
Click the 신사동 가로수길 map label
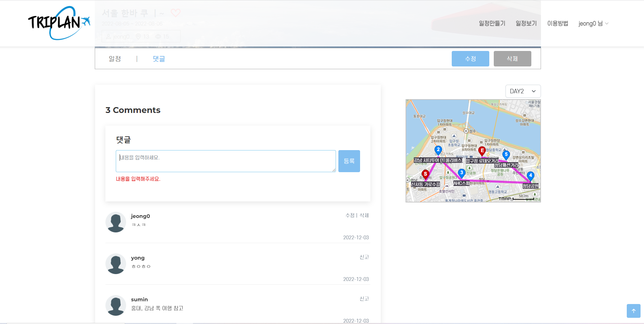point(426,185)
